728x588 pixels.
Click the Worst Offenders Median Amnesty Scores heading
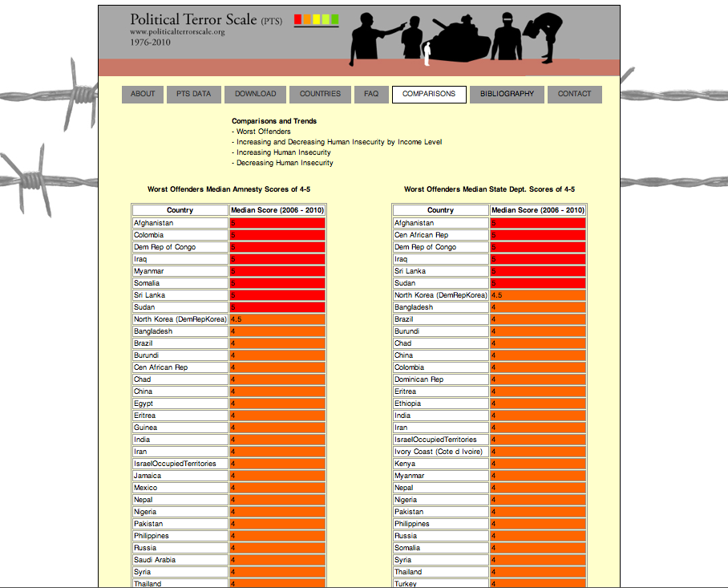(x=229, y=189)
